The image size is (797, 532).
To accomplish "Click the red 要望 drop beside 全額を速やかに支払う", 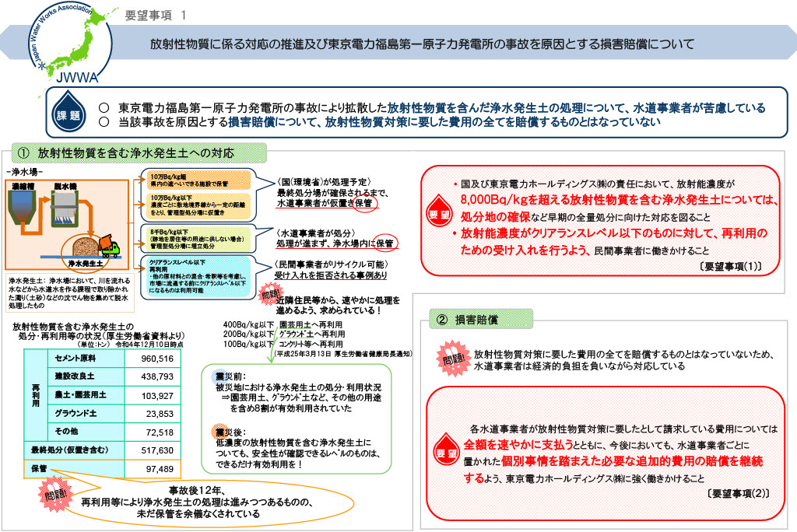I will [x=446, y=451].
